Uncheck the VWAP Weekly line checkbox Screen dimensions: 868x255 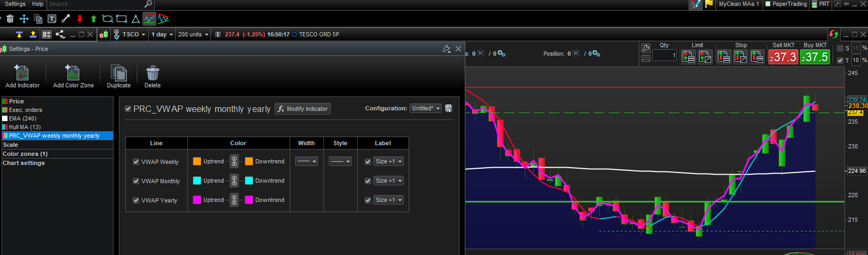[x=136, y=161]
